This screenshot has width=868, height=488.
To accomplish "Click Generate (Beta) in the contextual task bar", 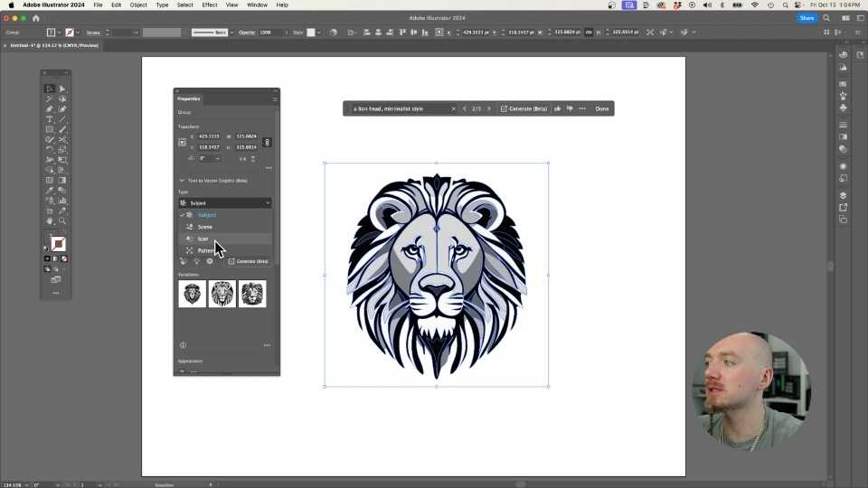I will 524,108.
